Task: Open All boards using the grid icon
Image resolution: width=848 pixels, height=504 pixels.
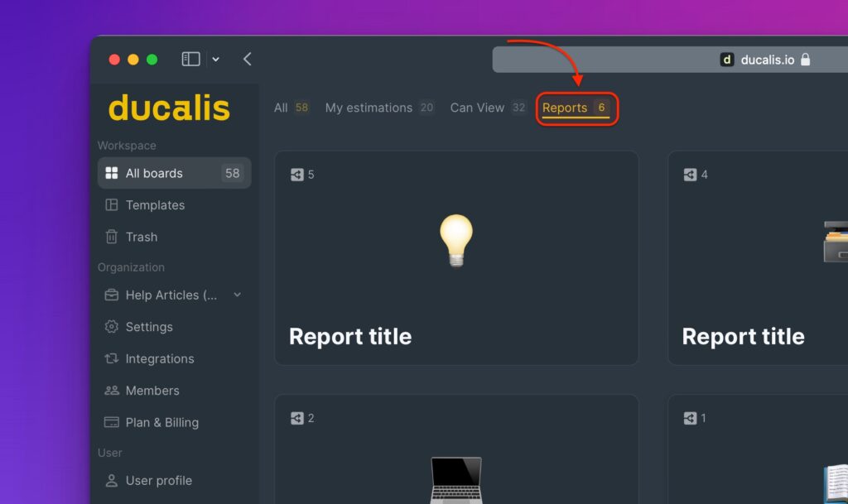Action: coord(113,173)
